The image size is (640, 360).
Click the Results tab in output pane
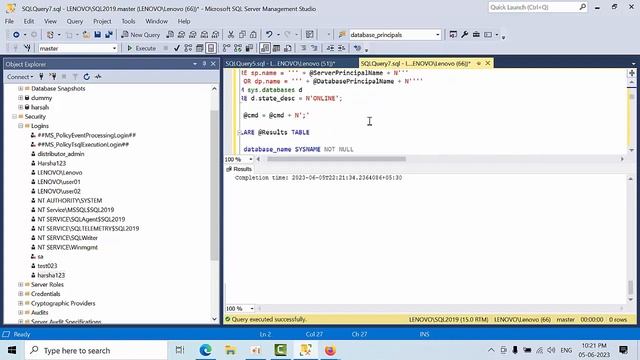point(239,169)
